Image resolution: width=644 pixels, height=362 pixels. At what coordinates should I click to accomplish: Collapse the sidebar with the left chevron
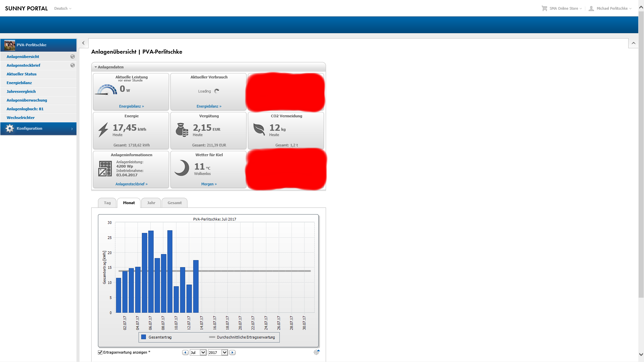[x=83, y=43]
